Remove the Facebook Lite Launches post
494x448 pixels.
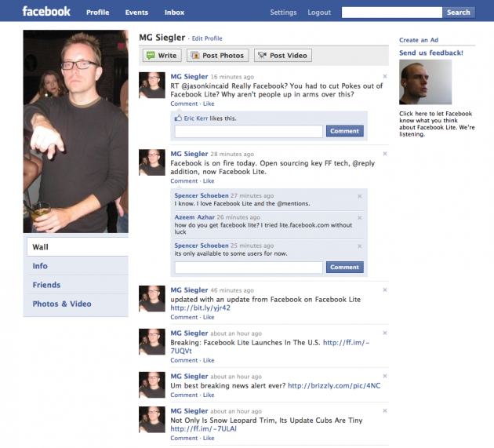pyautogui.click(x=385, y=333)
